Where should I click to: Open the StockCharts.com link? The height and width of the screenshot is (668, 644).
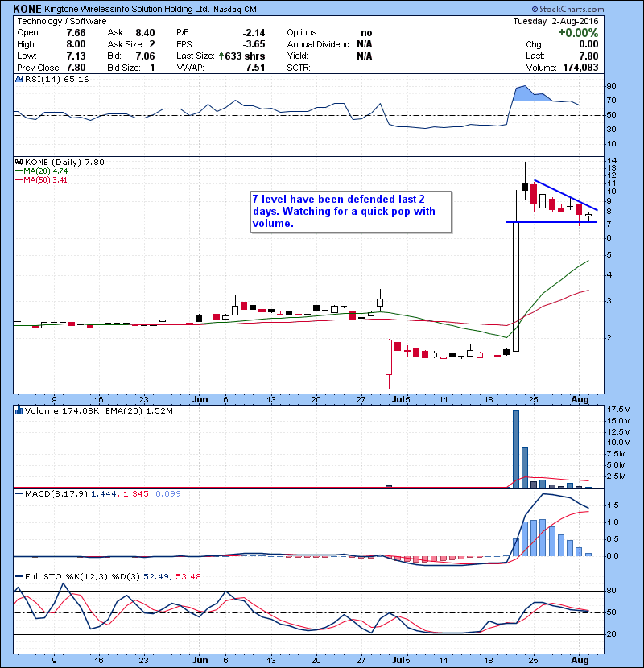[x=568, y=9]
